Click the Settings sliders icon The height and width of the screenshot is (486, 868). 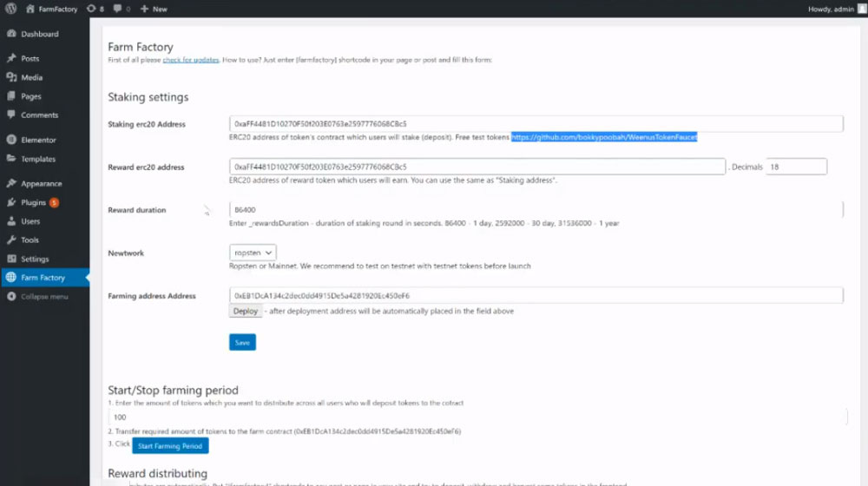pyautogui.click(x=11, y=259)
